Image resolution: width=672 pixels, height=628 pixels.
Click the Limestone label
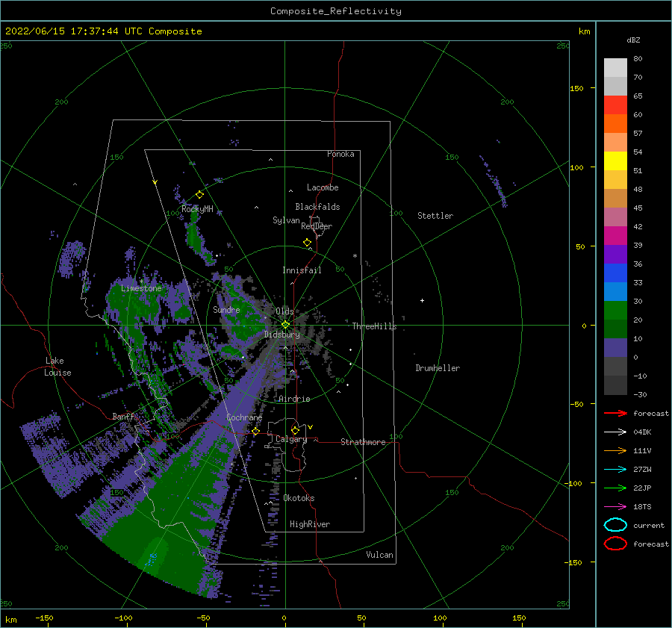(141, 288)
